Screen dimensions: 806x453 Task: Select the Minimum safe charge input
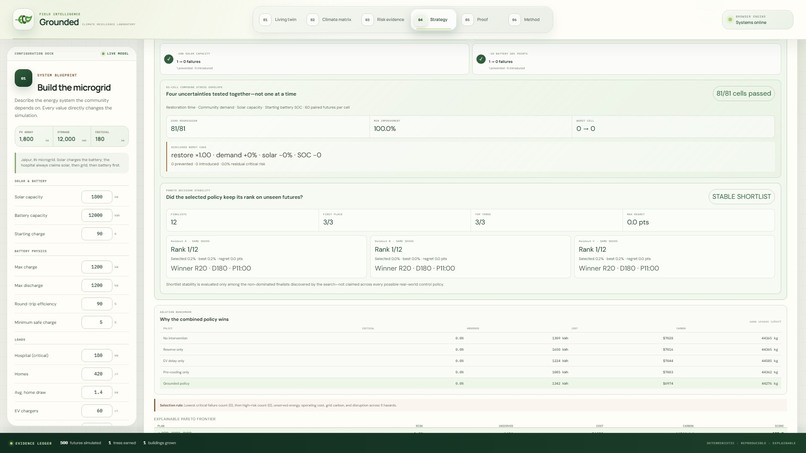[97, 322]
